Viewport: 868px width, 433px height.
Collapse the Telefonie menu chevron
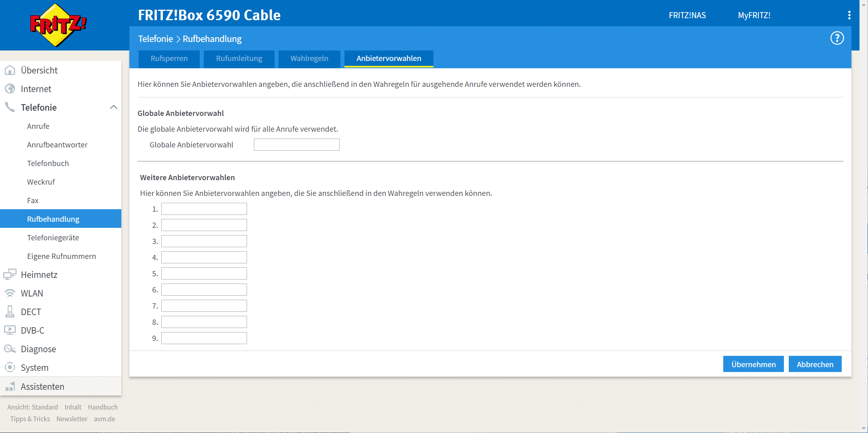114,107
